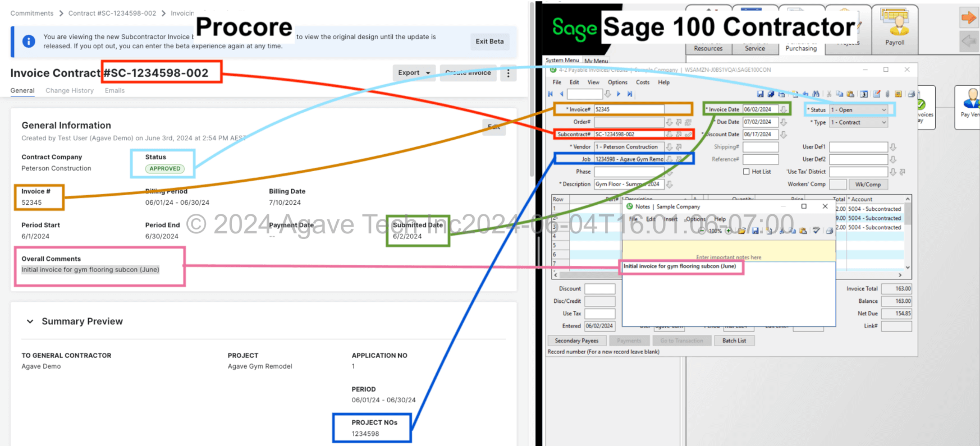Go to next record arrow in Sage
980x446 pixels.
[619, 94]
